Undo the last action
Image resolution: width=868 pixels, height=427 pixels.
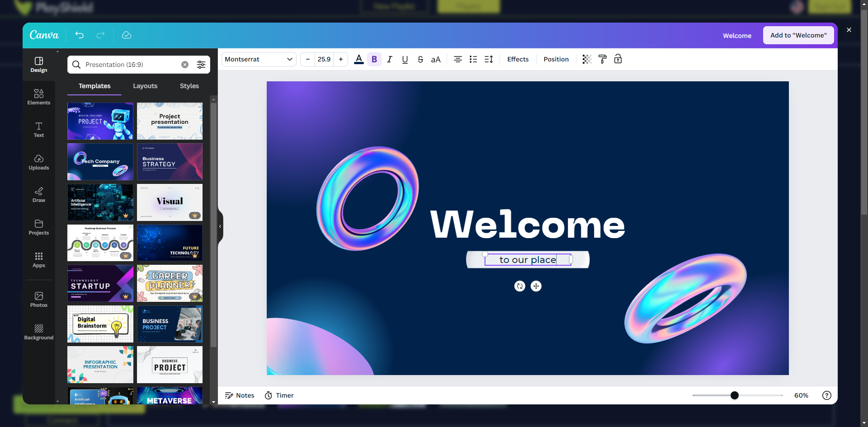coord(80,35)
